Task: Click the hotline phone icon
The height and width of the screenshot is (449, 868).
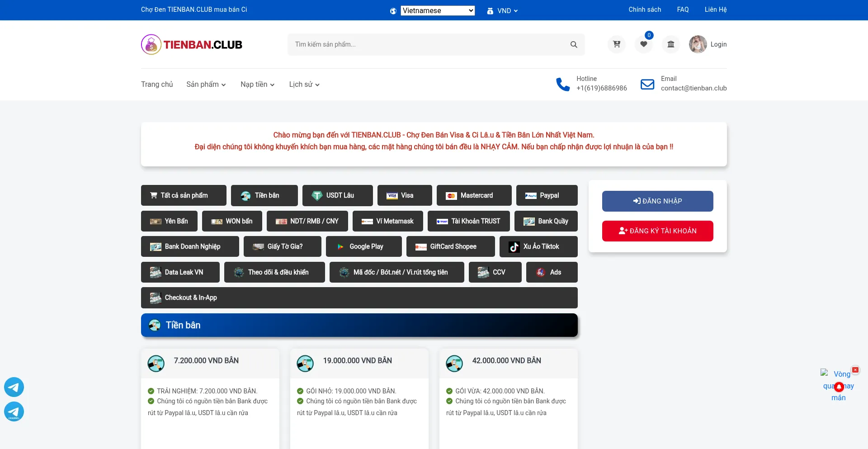Action: point(563,84)
